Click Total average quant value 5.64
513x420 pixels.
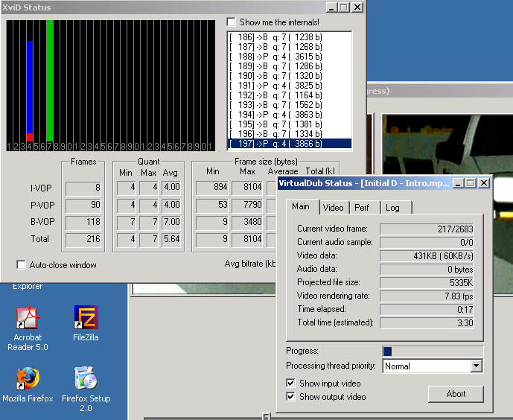[x=171, y=240]
